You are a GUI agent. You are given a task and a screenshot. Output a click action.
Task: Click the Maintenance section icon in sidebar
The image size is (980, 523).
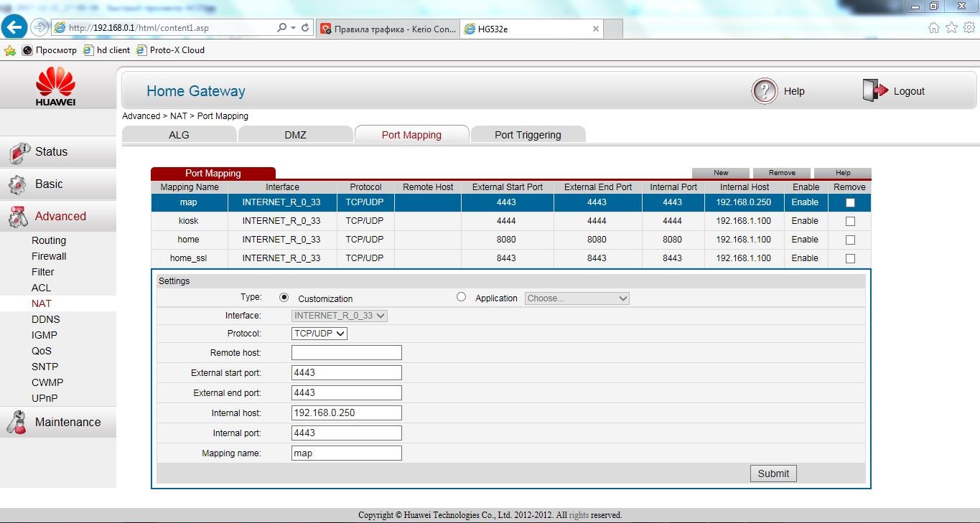[17, 423]
